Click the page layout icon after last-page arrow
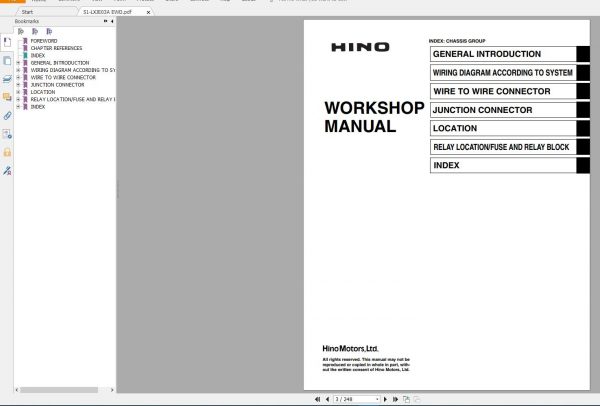600x406 pixels. pos(406,399)
